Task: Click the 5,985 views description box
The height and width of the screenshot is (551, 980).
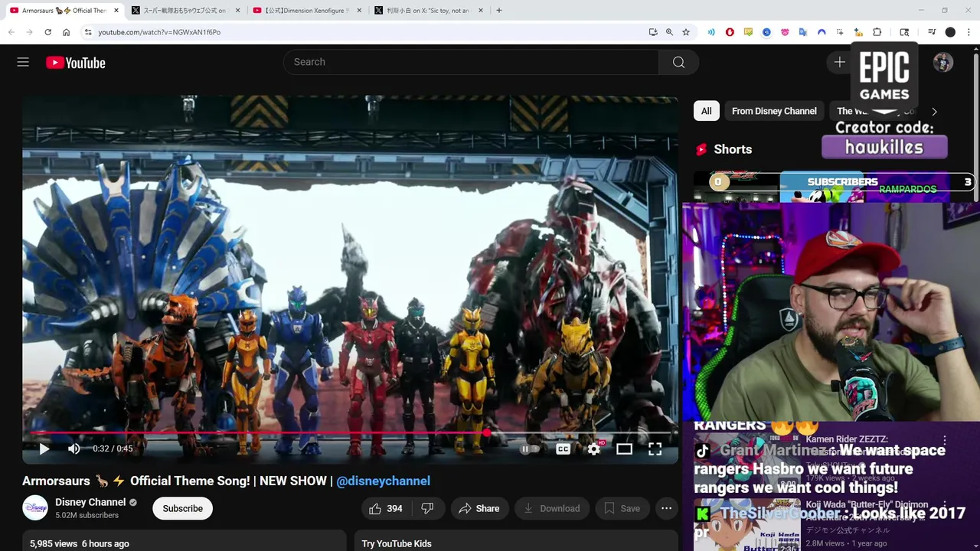Action: pyautogui.click(x=184, y=540)
